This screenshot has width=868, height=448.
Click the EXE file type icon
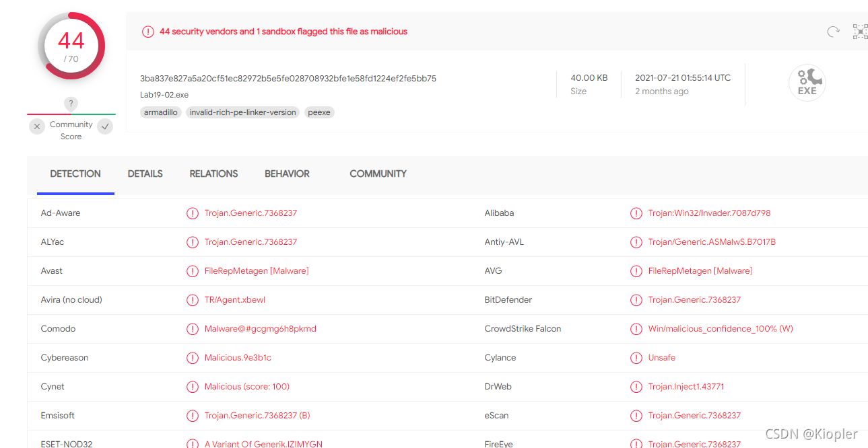(x=807, y=83)
